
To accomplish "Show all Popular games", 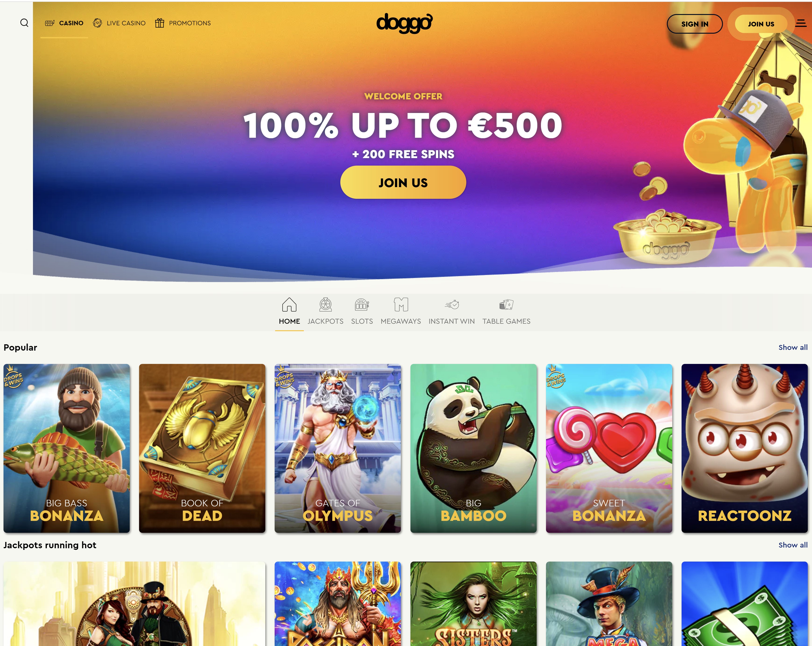I will click(x=793, y=348).
